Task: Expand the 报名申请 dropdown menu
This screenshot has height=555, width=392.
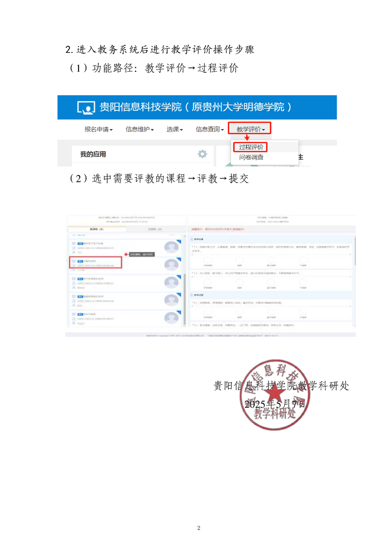Action: pyautogui.click(x=98, y=130)
